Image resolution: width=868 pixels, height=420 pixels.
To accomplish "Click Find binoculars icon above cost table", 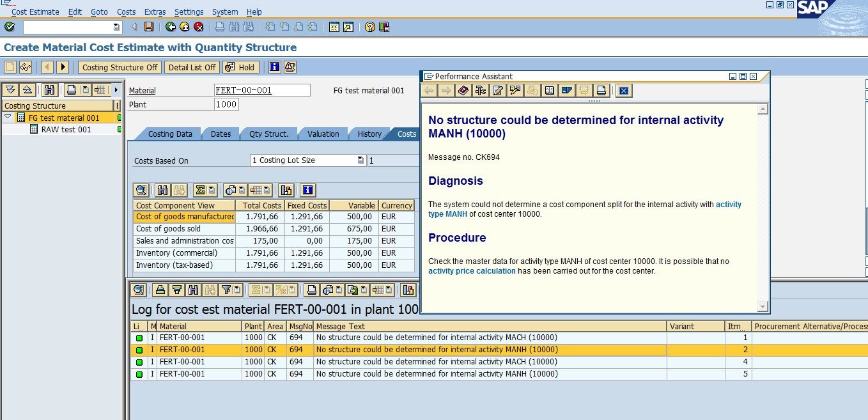I will tap(163, 190).
